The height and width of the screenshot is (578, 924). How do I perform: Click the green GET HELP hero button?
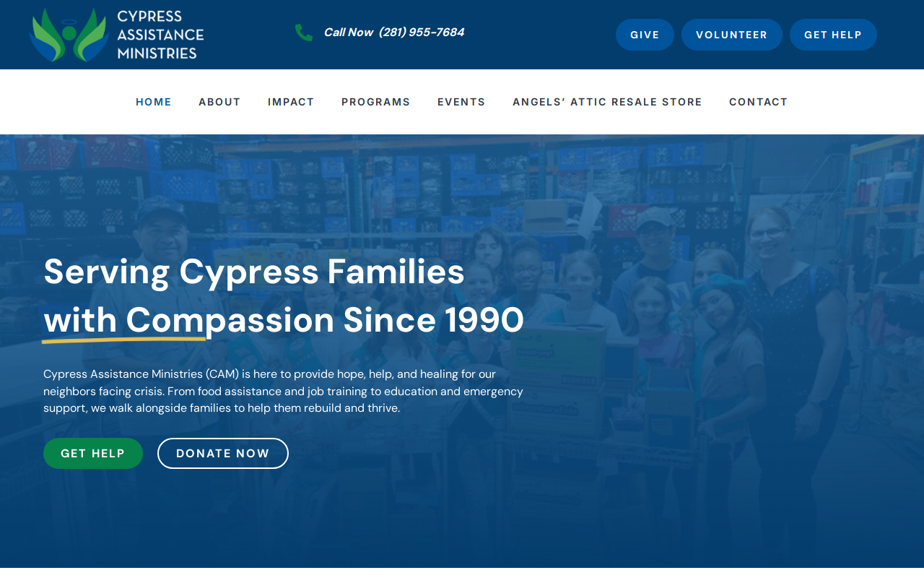[x=93, y=454]
